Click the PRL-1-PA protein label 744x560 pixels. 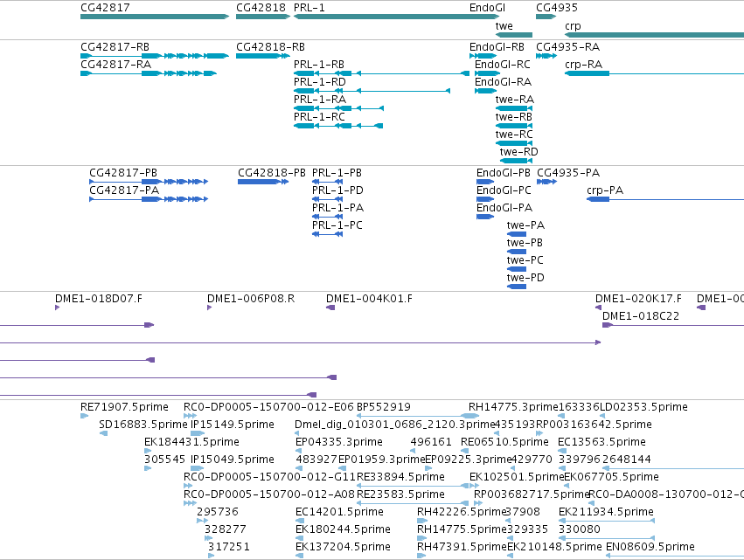(x=337, y=208)
